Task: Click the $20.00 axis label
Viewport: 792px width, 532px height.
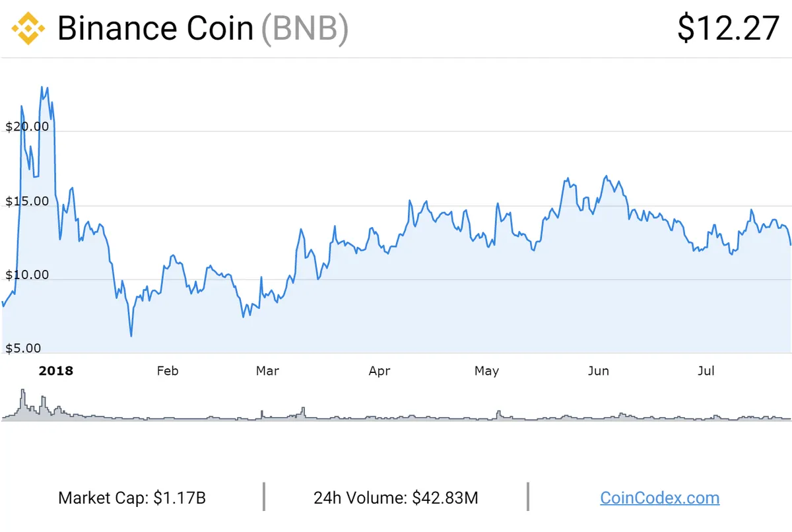Action: (27, 126)
